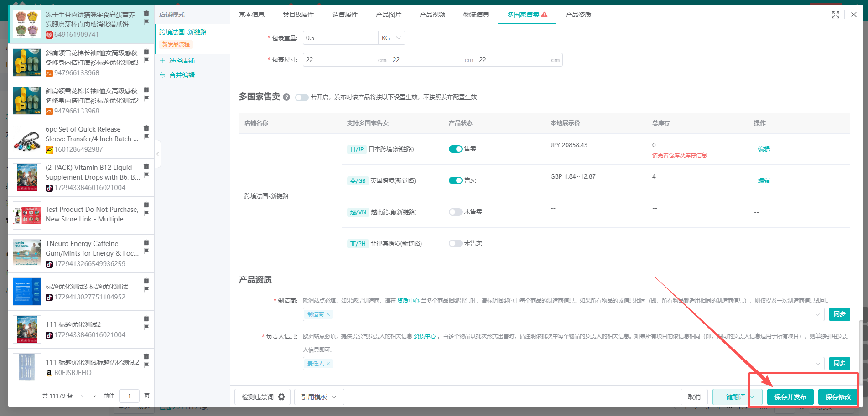This screenshot has height=416, width=868.
Task: Open the KG weight unit dropdown
Action: [391, 37]
